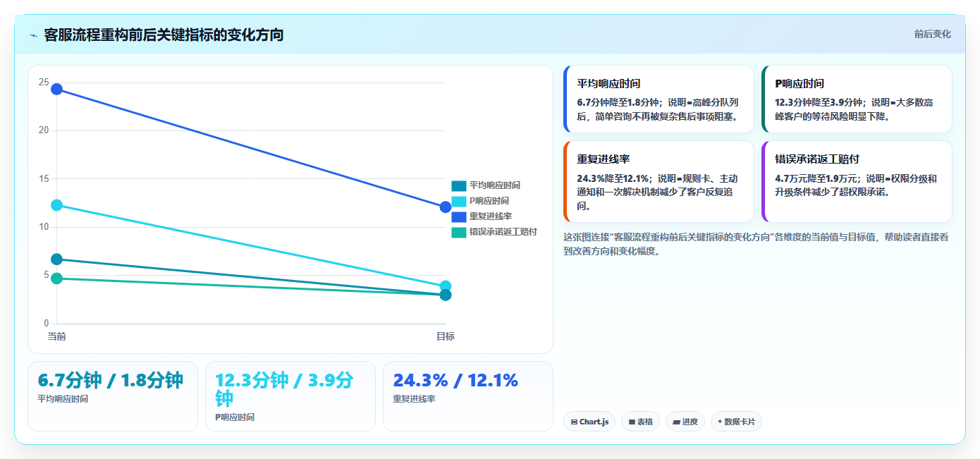Click text 6.7分钟降至1.8分钟 in the card
This screenshot has width=980, height=459.
pos(618,102)
